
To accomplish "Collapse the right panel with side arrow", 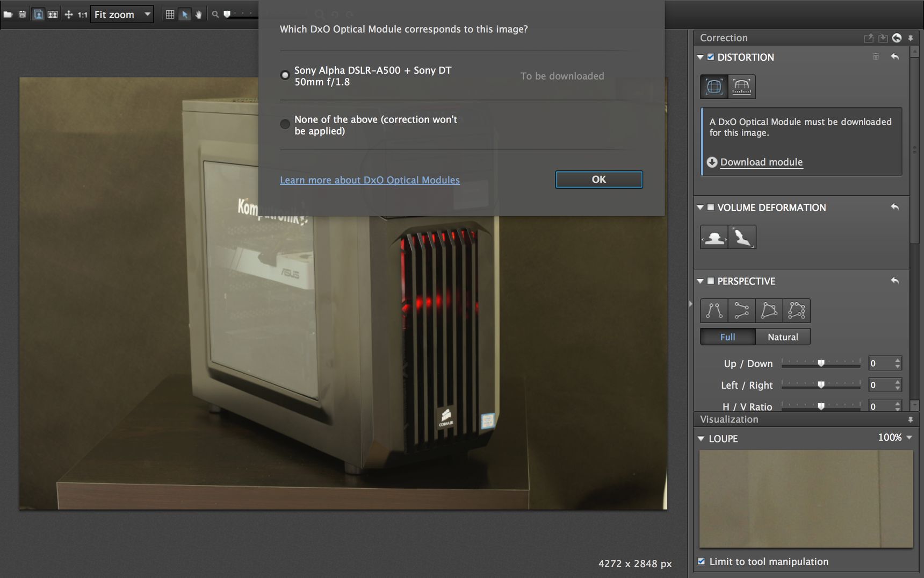I will click(x=690, y=304).
